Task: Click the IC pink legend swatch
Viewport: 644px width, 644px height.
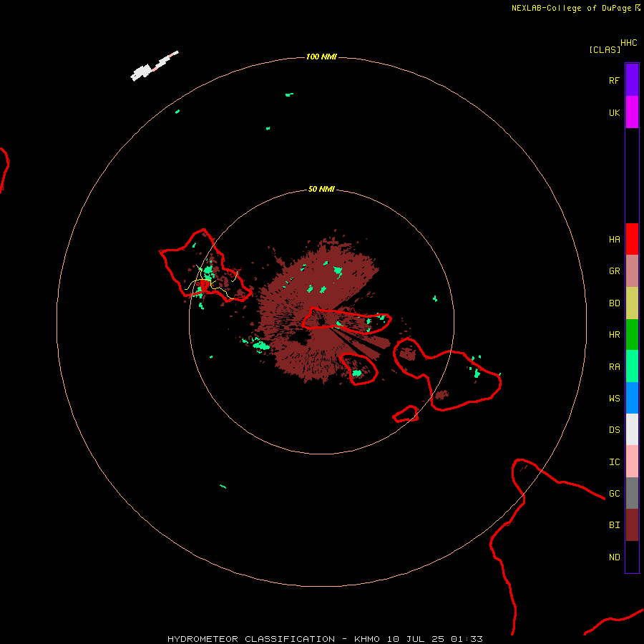Action: click(x=632, y=462)
